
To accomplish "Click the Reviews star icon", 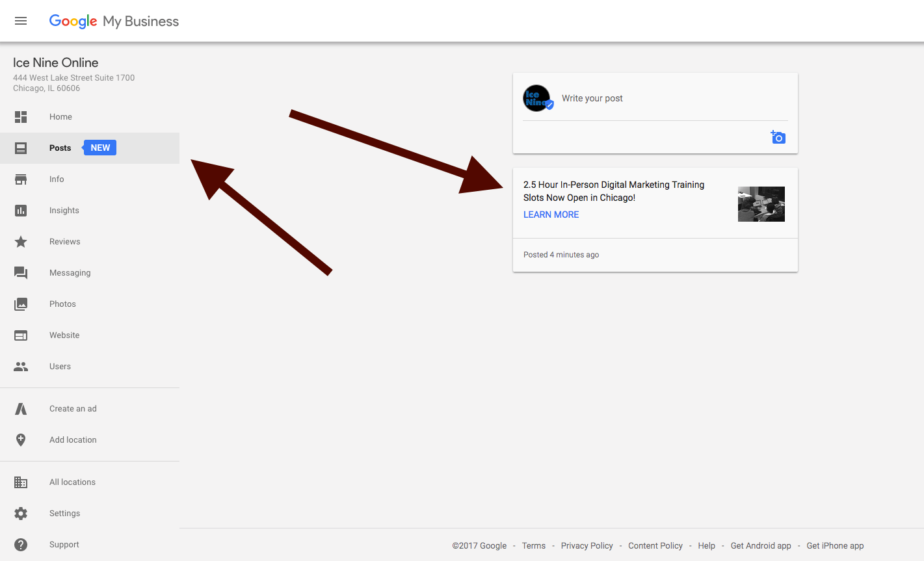I will tap(21, 242).
